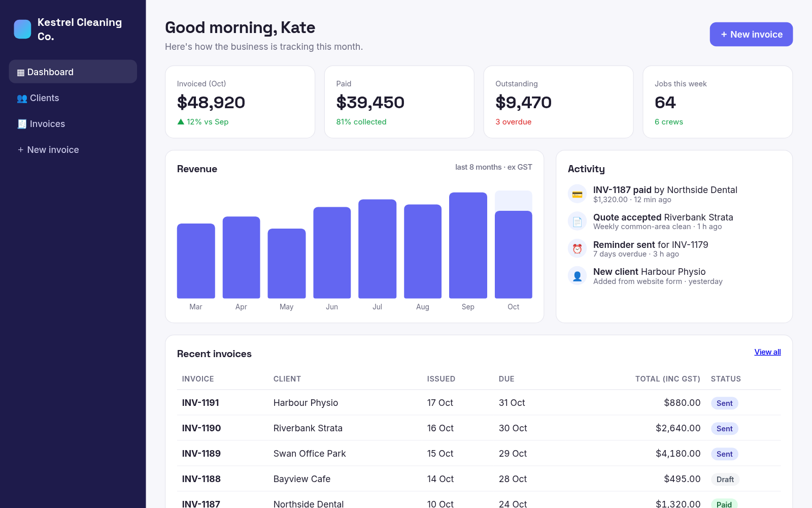The height and width of the screenshot is (508, 812).
Task: Click the Clients people icon in sidebar
Action: [x=22, y=99]
